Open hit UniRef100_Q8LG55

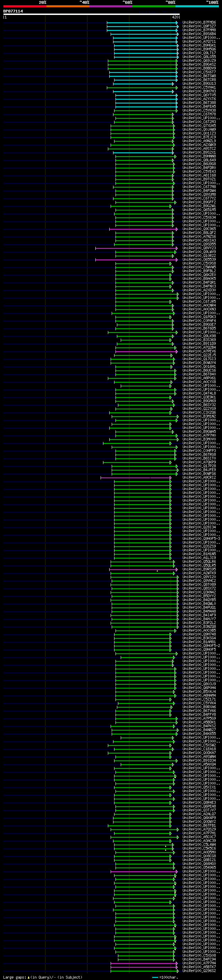point(199,57)
